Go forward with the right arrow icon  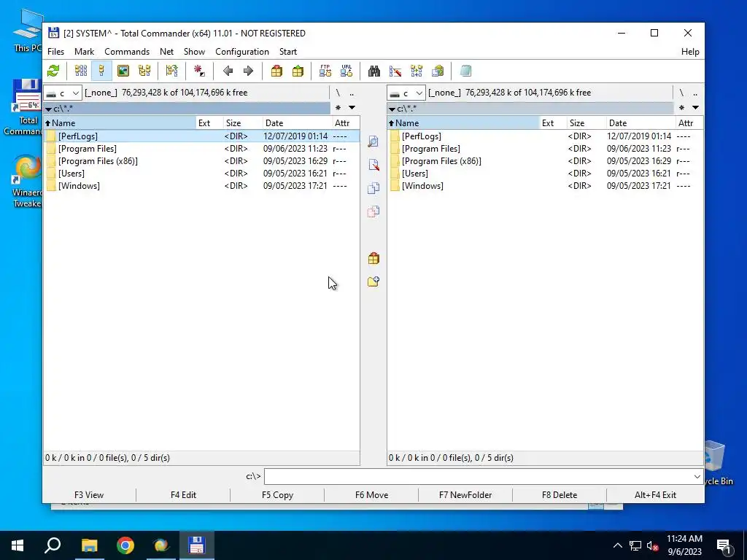pos(248,71)
